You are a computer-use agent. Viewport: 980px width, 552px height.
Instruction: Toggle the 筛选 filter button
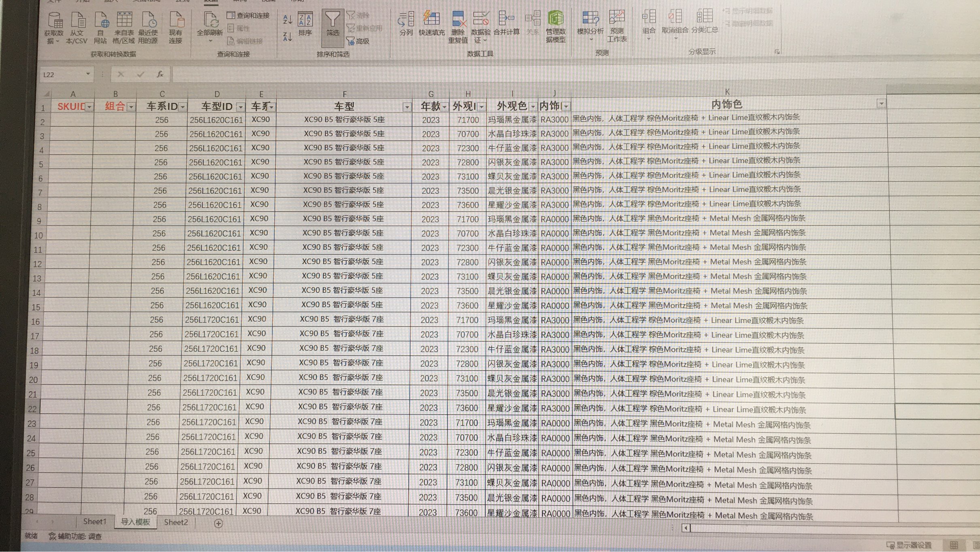333,28
